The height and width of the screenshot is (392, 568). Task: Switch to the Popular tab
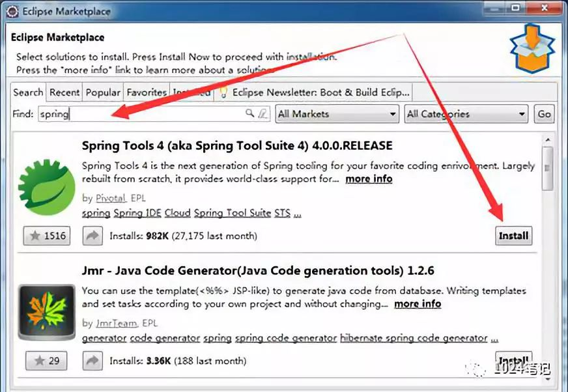[102, 92]
